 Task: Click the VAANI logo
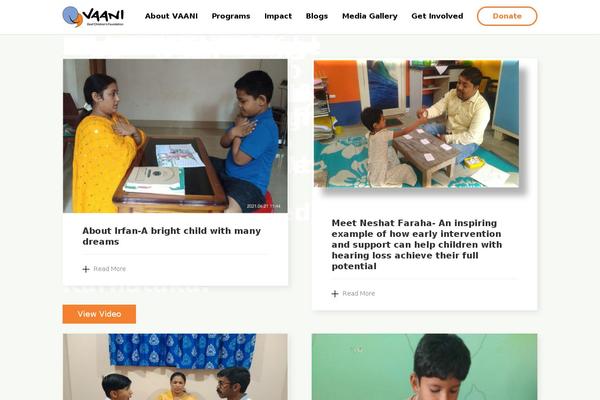[93, 16]
